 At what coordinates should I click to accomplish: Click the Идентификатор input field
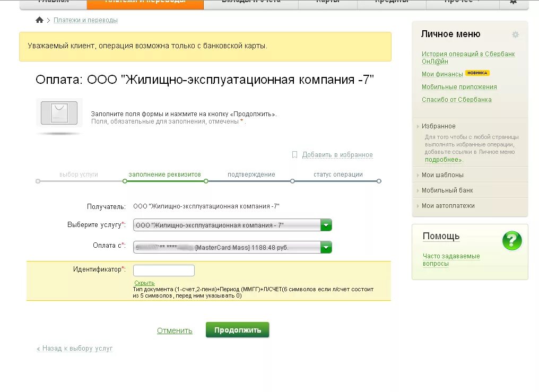[x=163, y=271]
